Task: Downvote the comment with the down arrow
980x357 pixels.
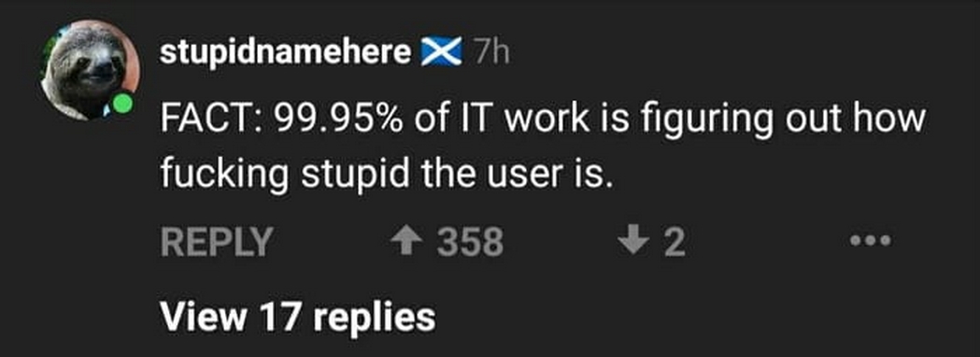Action: coord(635,241)
